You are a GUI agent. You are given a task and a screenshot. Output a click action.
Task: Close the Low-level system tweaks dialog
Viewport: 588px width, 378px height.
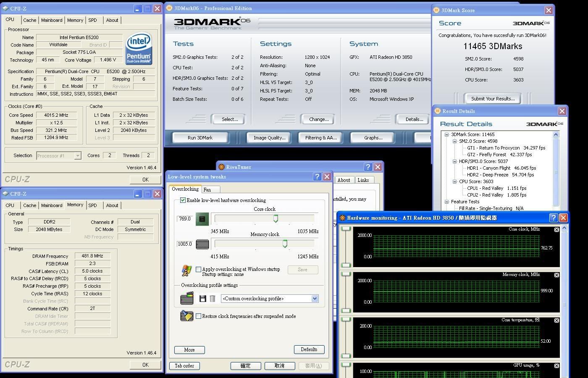point(327,177)
